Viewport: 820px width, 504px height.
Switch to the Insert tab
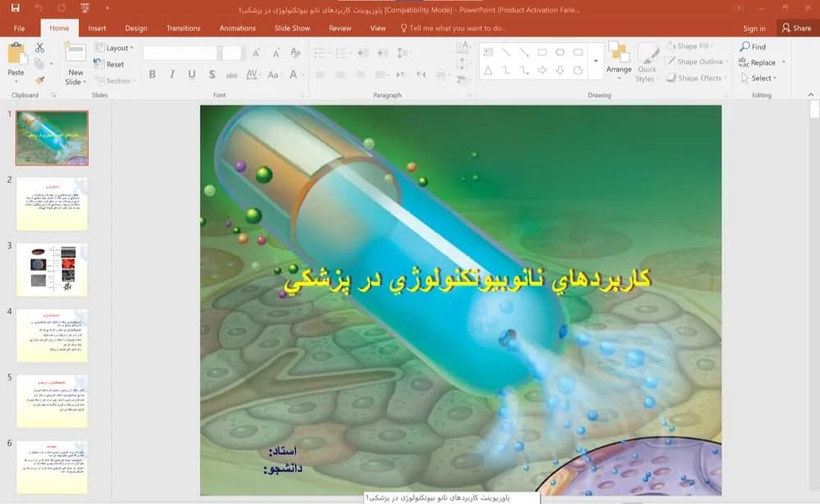point(97,28)
